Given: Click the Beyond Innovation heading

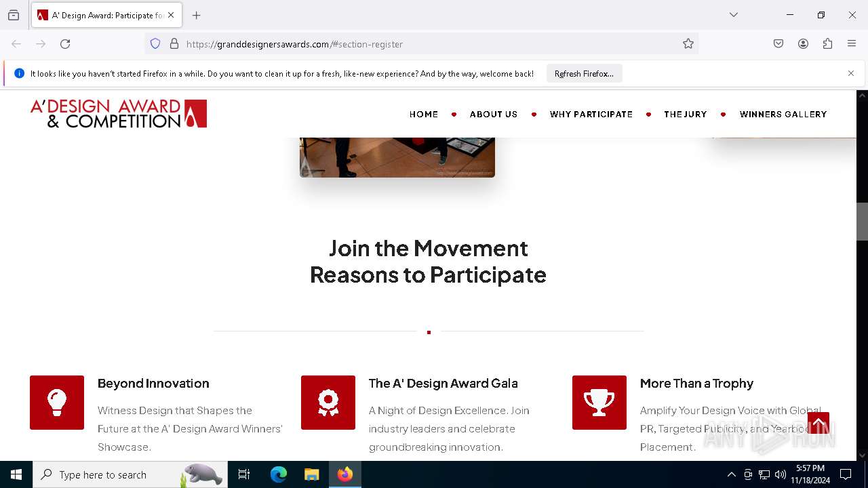Looking at the screenshot, I should pos(153,383).
